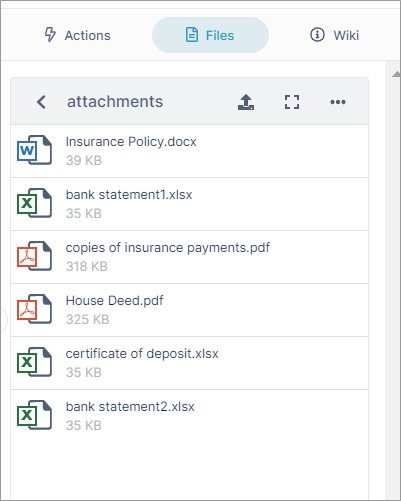This screenshot has width=401, height=501.
Task: Open copies of insurance payments.pdf name
Action: point(168,248)
